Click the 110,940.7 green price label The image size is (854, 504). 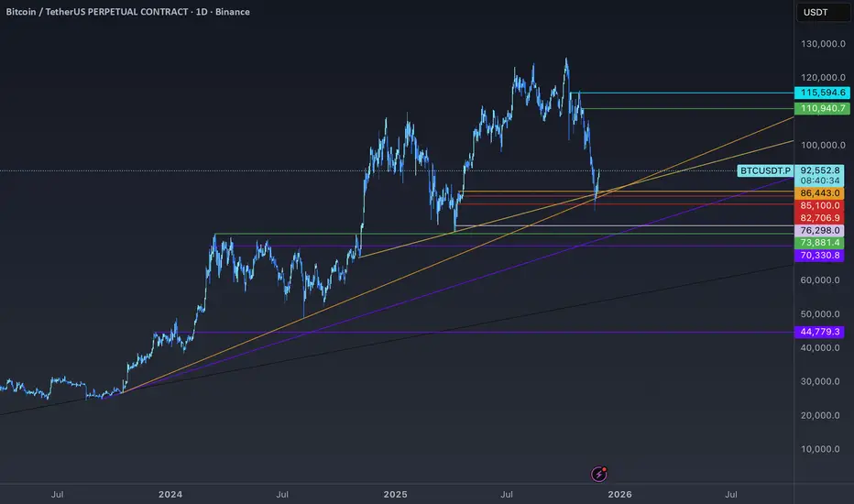tap(823, 108)
